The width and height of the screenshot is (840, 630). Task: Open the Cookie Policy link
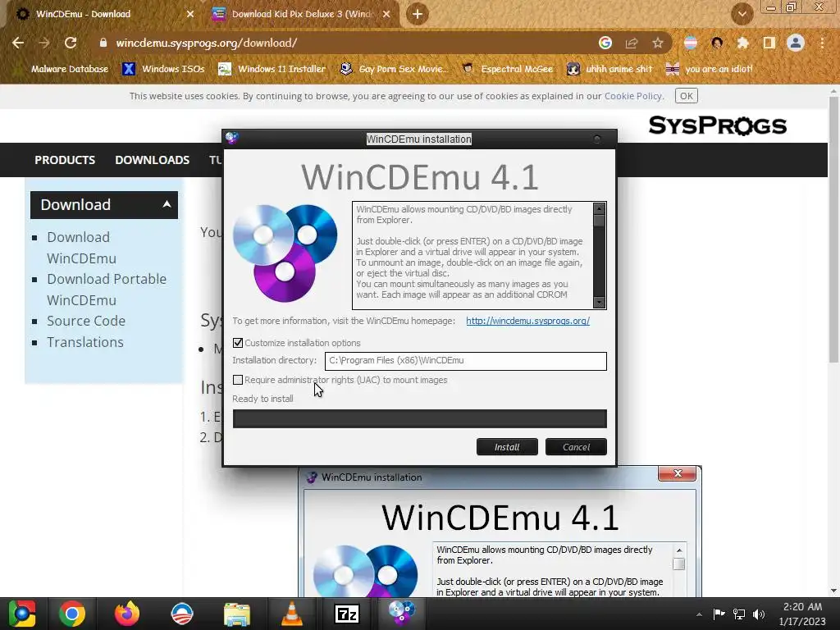click(x=633, y=96)
